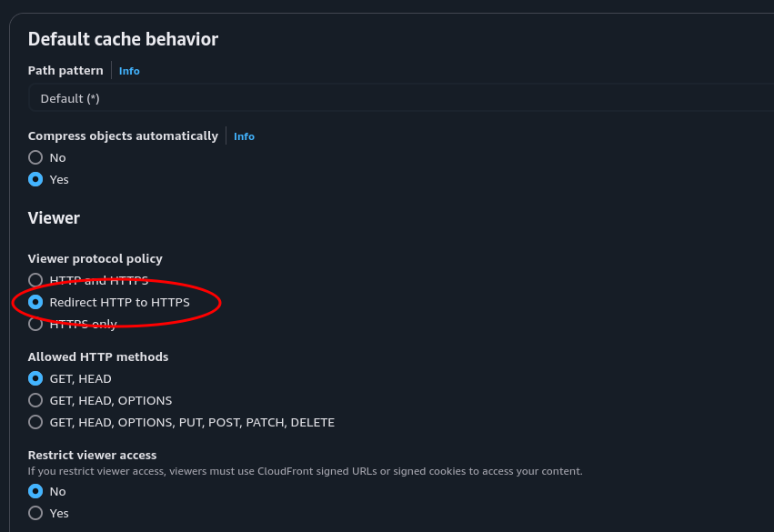Screen dimensions: 774x532
Task: Click the Compress objects automatically label
Action: [x=123, y=136]
